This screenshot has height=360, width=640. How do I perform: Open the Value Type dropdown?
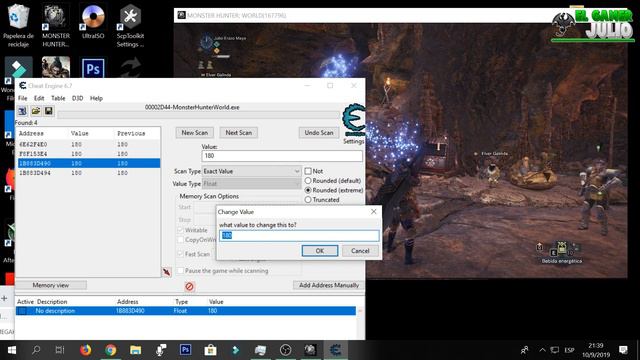click(x=251, y=184)
